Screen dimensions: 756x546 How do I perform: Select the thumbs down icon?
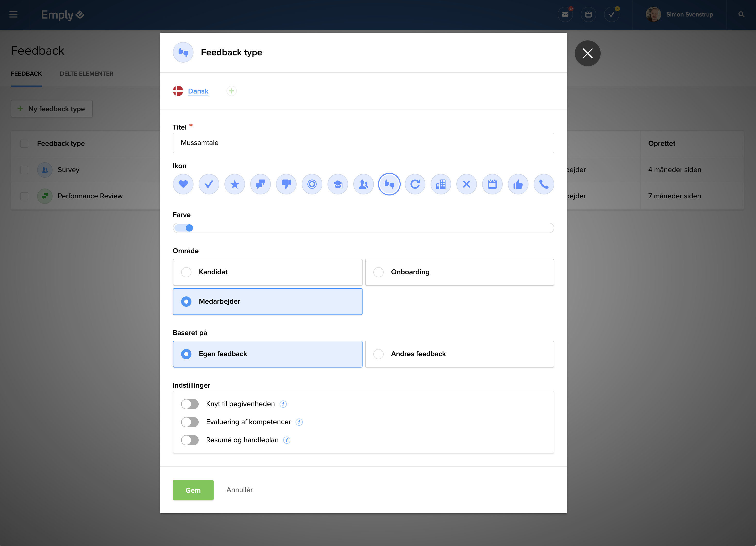tap(286, 184)
